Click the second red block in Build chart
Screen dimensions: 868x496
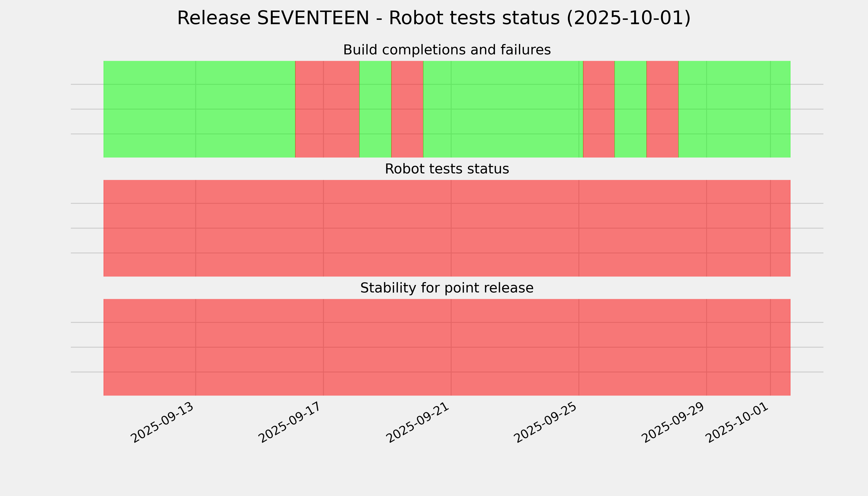click(x=407, y=109)
